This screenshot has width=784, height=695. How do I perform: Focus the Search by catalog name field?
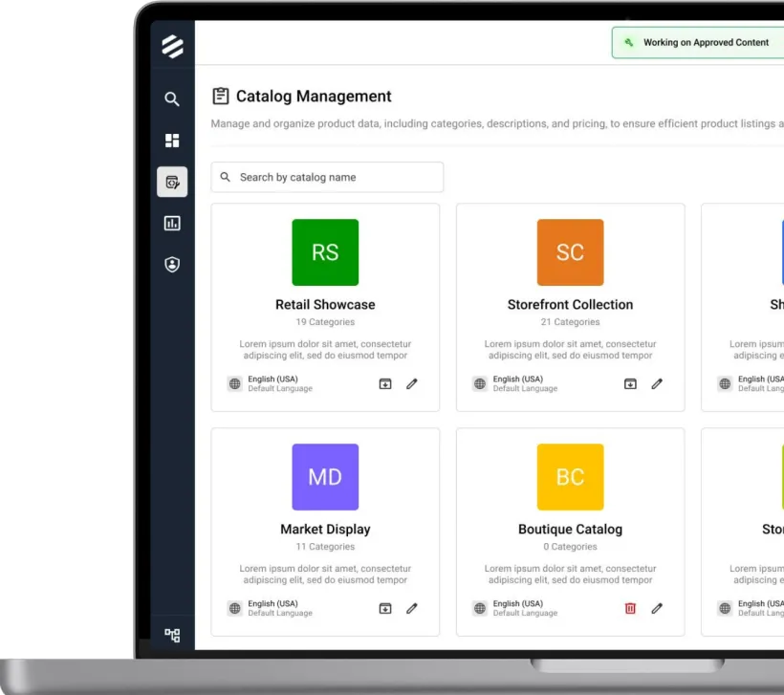coord(327,177)
